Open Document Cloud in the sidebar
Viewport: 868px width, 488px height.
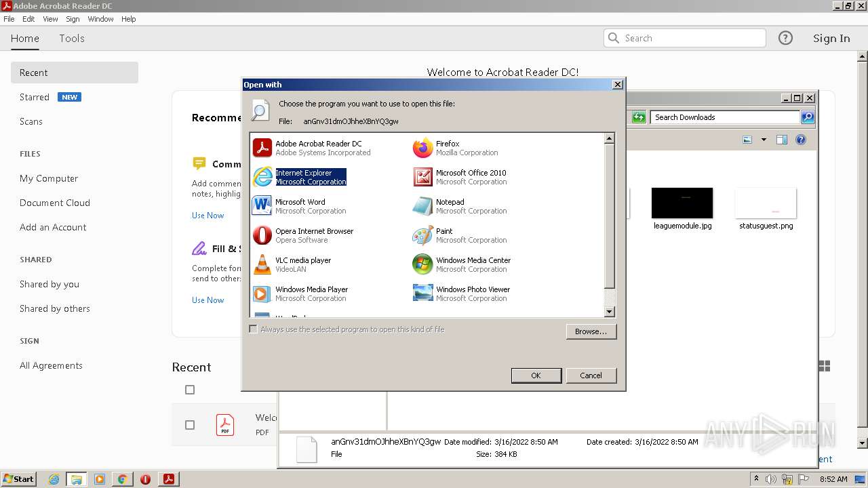click(55, 203)
